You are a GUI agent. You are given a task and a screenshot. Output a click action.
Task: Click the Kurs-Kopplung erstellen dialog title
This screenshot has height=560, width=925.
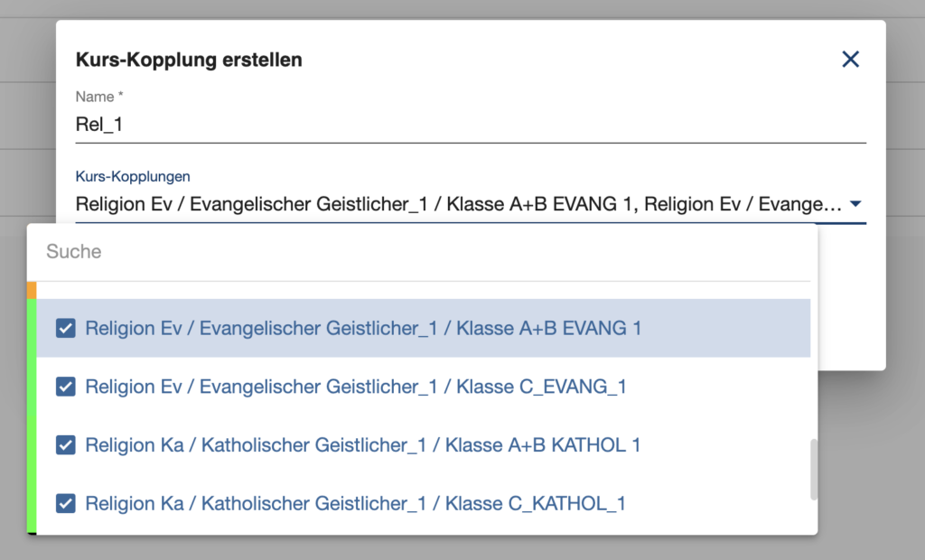pyautogui.click(x=189, y=60)
